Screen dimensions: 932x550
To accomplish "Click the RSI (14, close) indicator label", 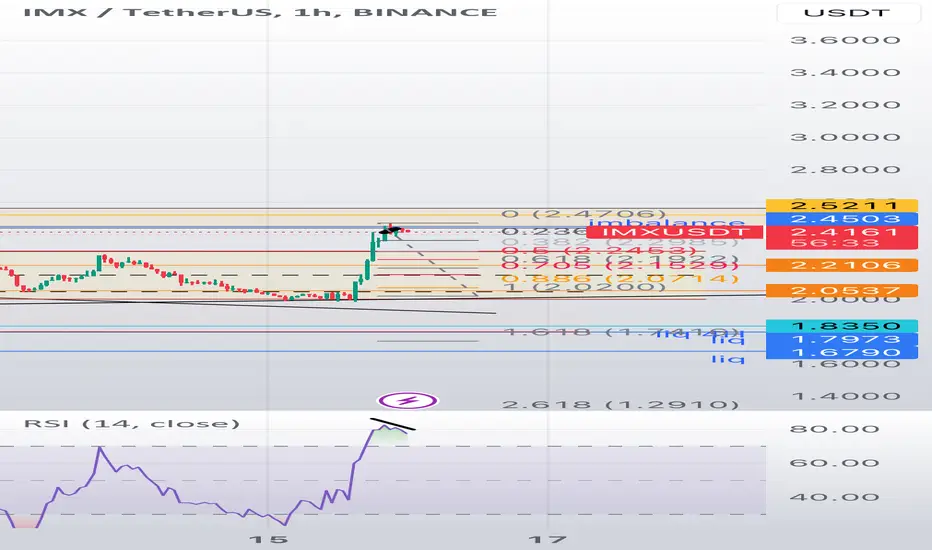I will [131, 423].
